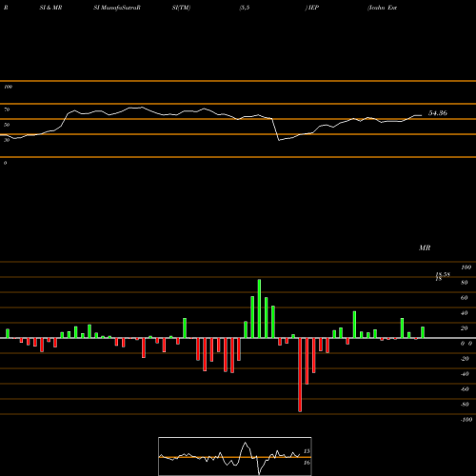Click the tallest green histogram bar

259,308
